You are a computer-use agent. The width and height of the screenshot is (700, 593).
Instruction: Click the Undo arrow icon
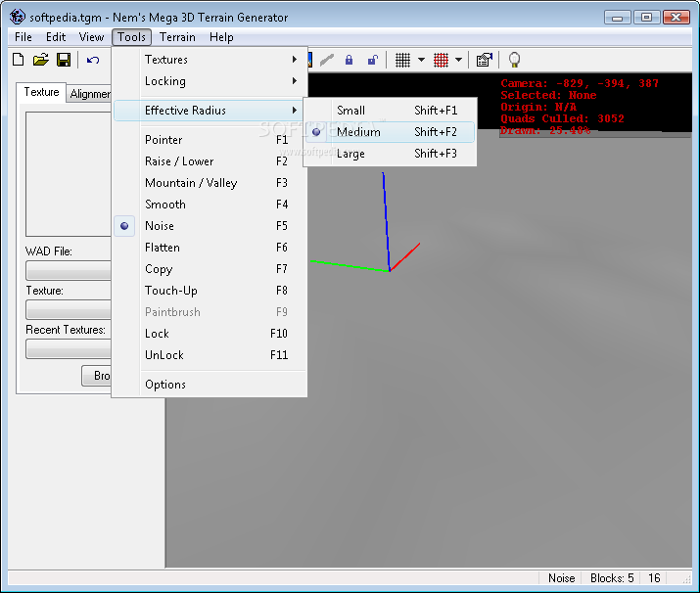(93, 60)
